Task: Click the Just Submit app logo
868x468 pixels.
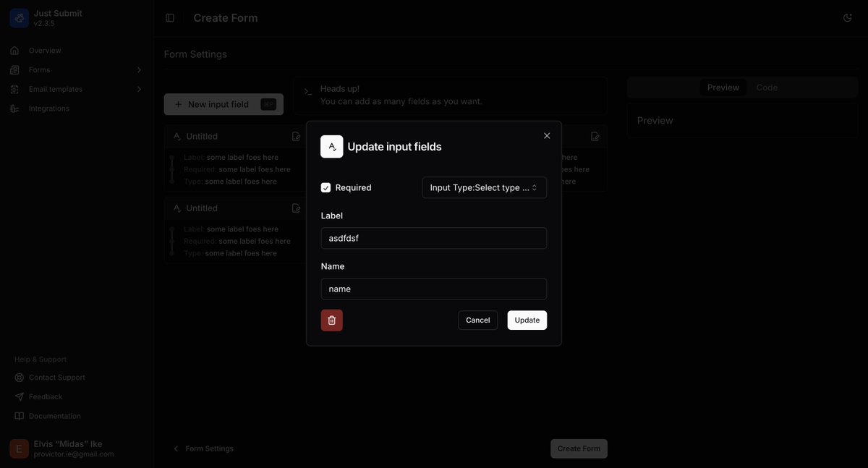Action: point(20,18)
